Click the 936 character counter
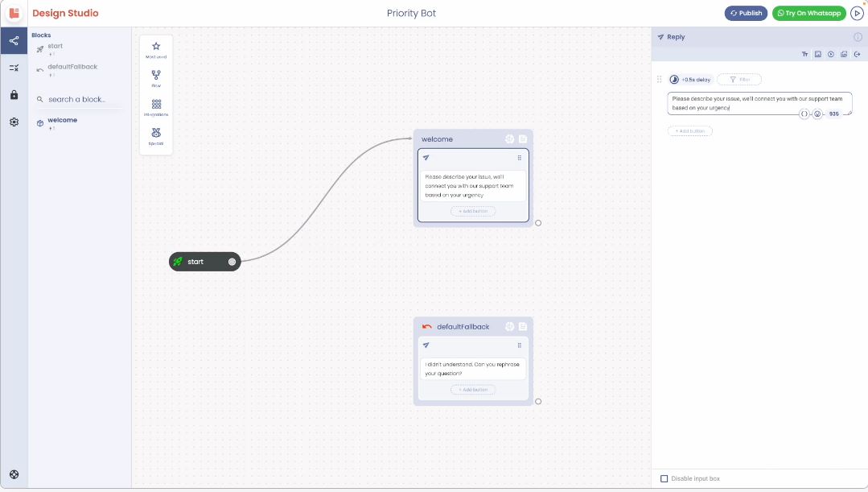868x492 pixels. [833, 114]
